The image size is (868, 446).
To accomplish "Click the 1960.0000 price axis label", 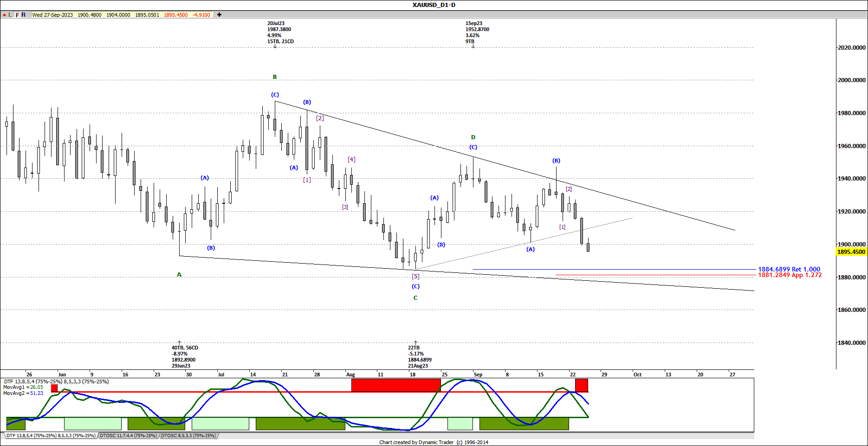I will click(852, 146).
